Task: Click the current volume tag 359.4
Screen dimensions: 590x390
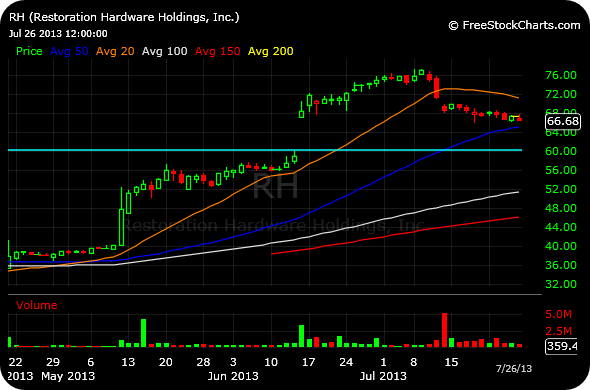Action: (561, 346)
